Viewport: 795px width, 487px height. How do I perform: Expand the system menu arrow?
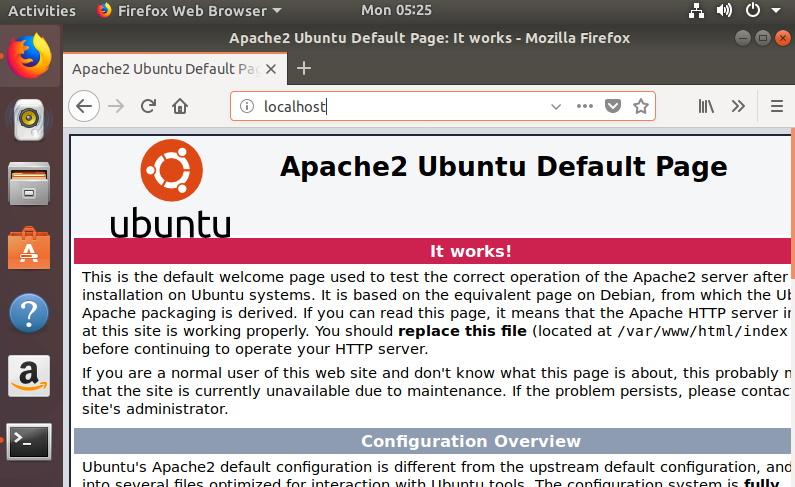coord(776,11)
